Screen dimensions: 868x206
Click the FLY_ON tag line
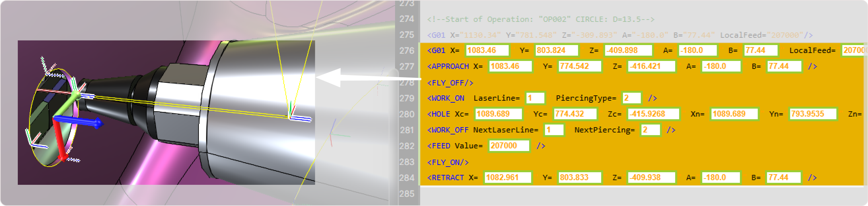pyautogui.click(x=448, y=162)
